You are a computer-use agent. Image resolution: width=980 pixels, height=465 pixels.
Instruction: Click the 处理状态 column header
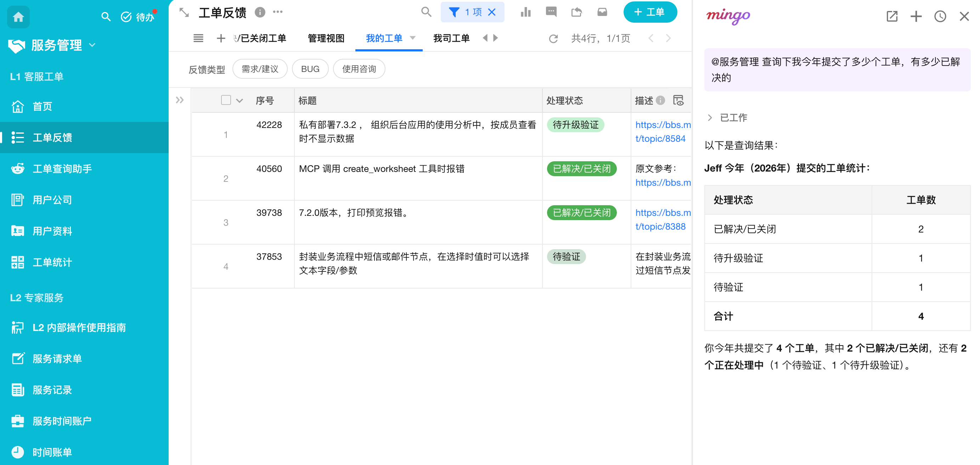pos(586,100)
